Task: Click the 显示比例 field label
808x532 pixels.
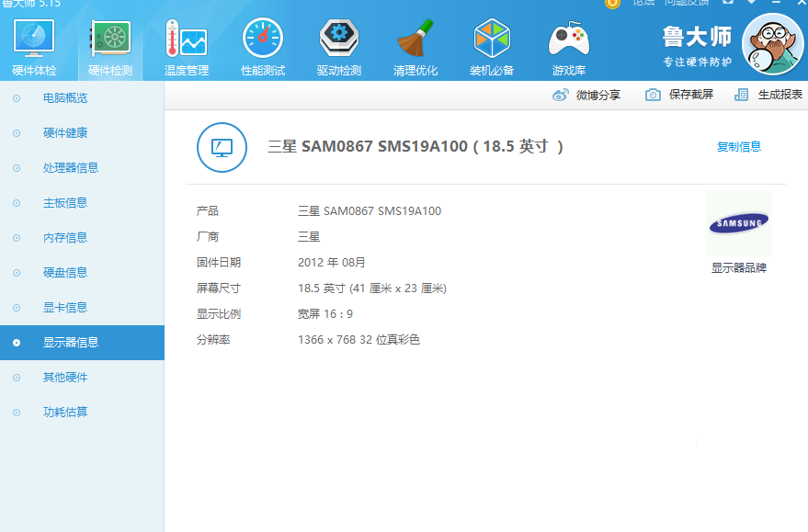Action: (x=219, y=314)
